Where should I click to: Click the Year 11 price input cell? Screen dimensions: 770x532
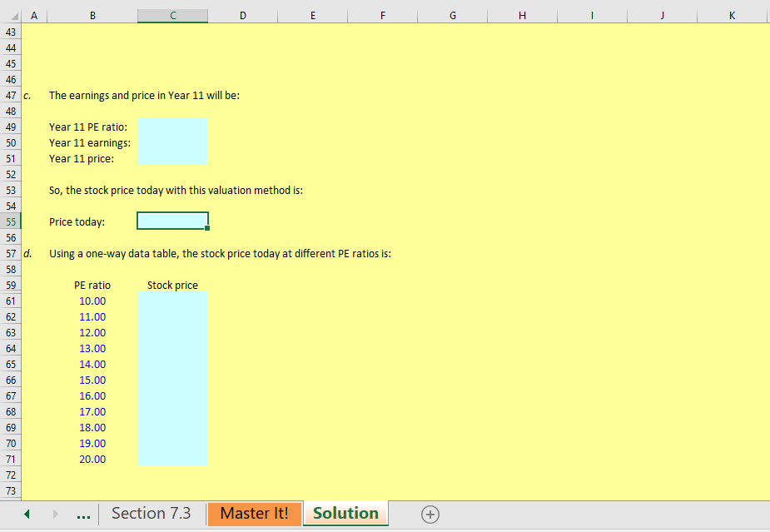click(x=172, y=159)
